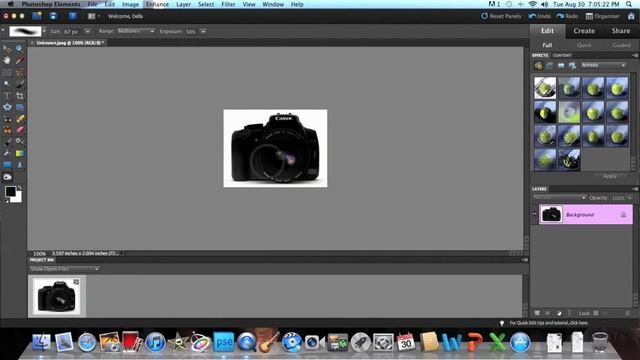Select the Brush tool

tap(7, 142)
